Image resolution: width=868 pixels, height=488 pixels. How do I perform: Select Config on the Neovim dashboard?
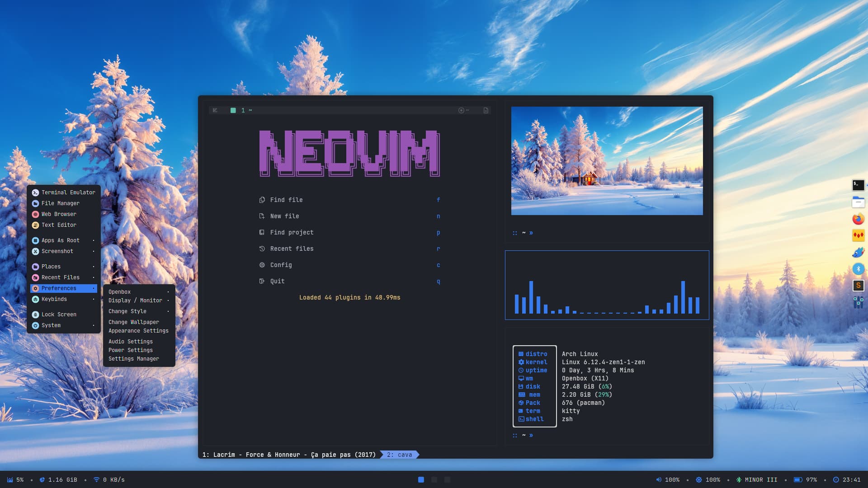tap(349, 265)
